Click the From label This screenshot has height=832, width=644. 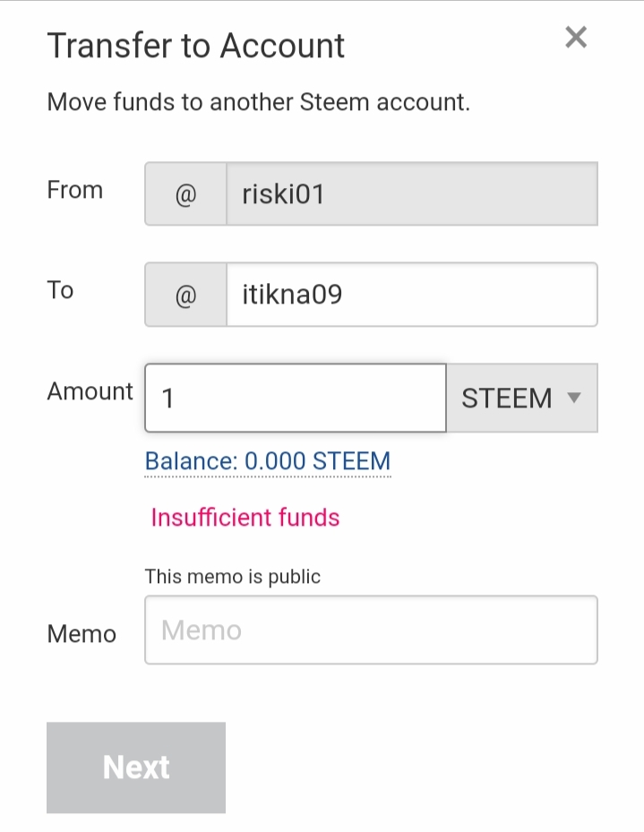[x=75, y=190]
